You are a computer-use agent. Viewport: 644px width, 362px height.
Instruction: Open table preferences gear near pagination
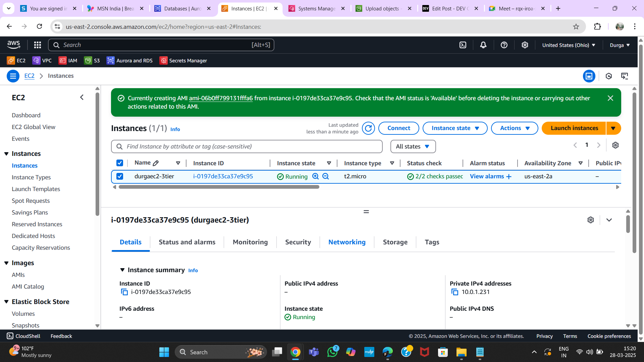tap(615, 145)
